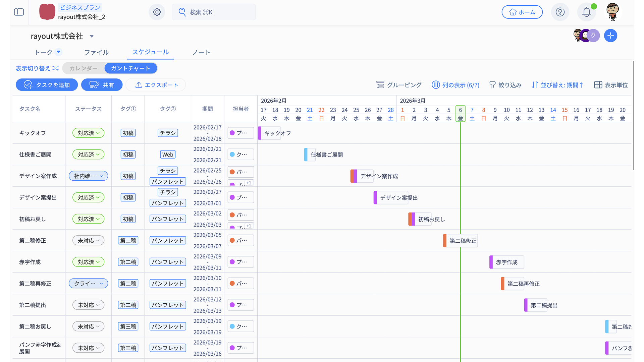644x362 pixels.
Task: Click the エクスポート button
Action: coord(156,85)
